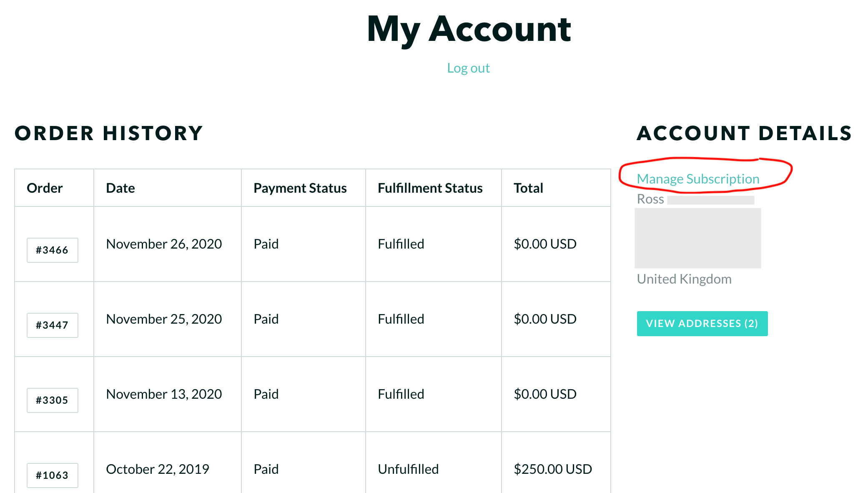The height and width of the screenshot is (493, 868).
Task: Click the November 26, 2020 date cell
Action: click(x=164, y=244)
